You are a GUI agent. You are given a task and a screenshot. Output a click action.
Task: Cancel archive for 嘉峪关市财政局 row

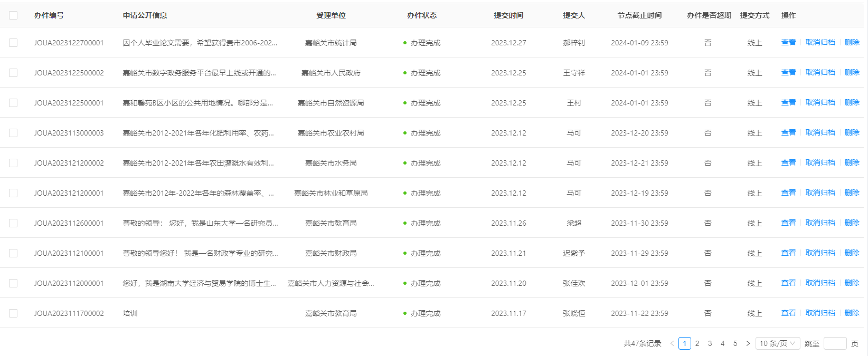[820, 253]
